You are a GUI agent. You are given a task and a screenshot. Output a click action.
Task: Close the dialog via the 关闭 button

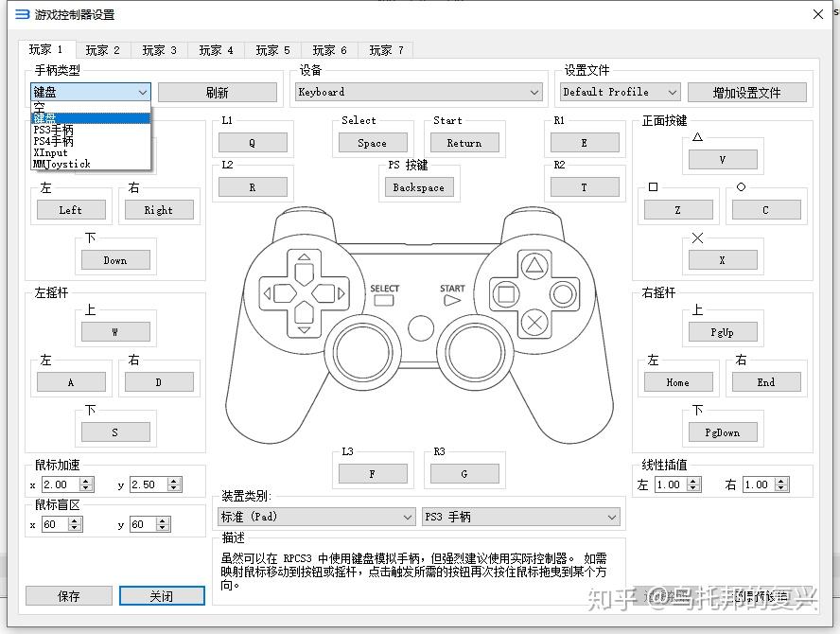[161, 595]
